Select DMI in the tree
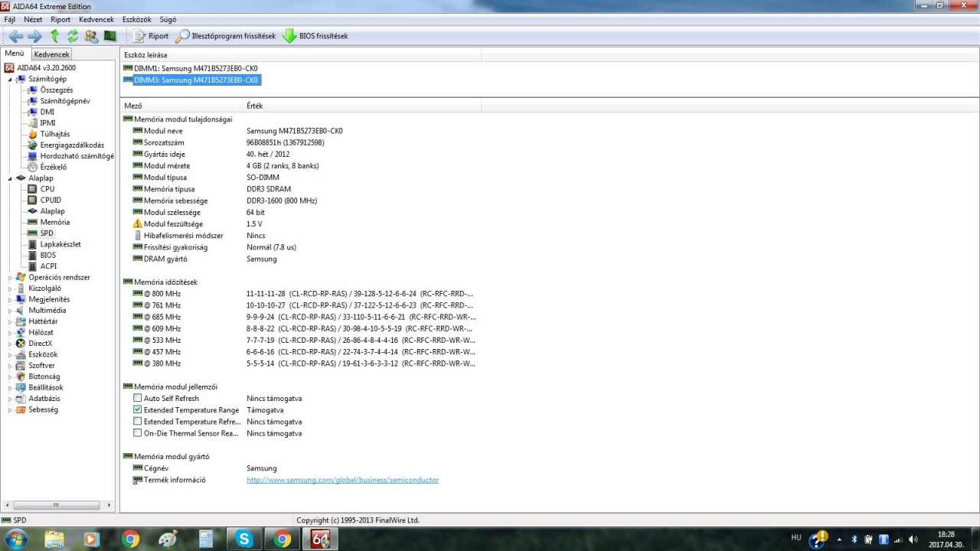This screenshot has height=551, width=980. (x=47, y=112)
